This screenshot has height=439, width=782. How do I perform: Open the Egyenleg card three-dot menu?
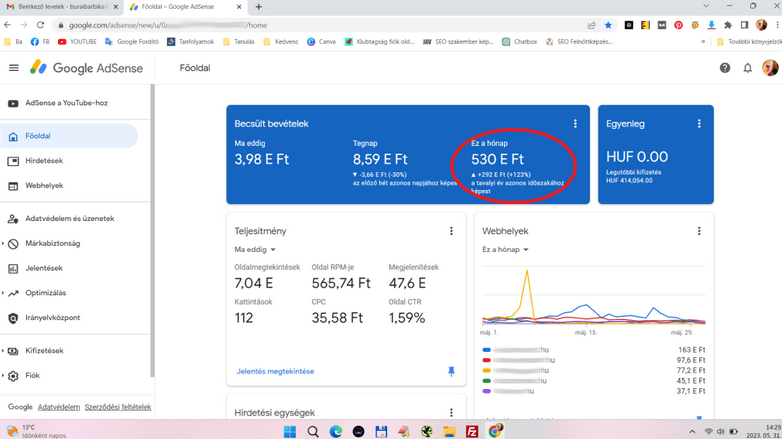(699, 124)
